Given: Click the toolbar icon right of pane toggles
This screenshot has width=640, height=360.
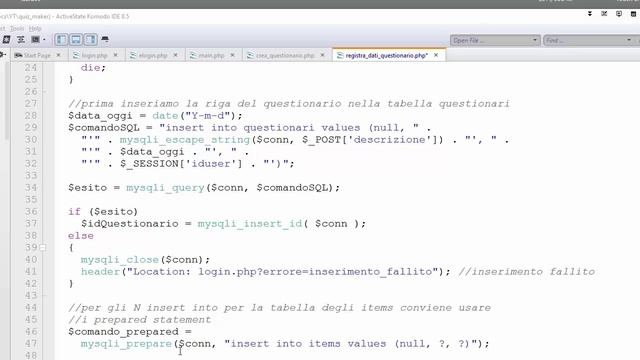Looking at the screenshot, I should pyautogui.click(x=105, y=40).
